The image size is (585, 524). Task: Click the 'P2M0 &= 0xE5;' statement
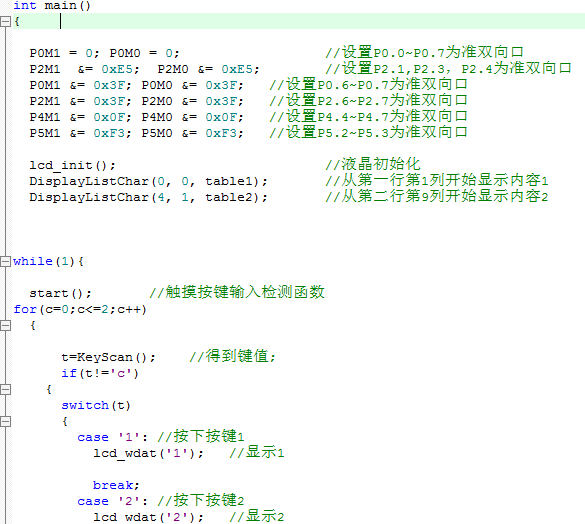coord(208,69)
